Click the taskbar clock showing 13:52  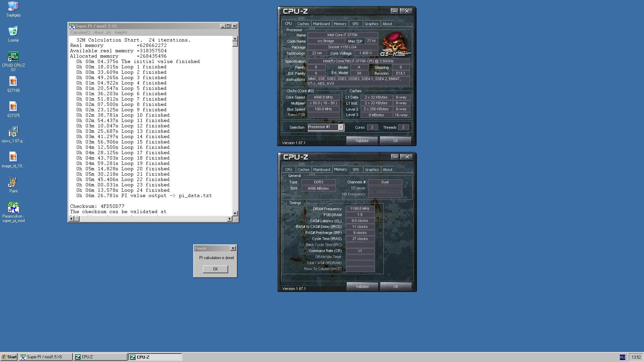click(x=636, y=357)
